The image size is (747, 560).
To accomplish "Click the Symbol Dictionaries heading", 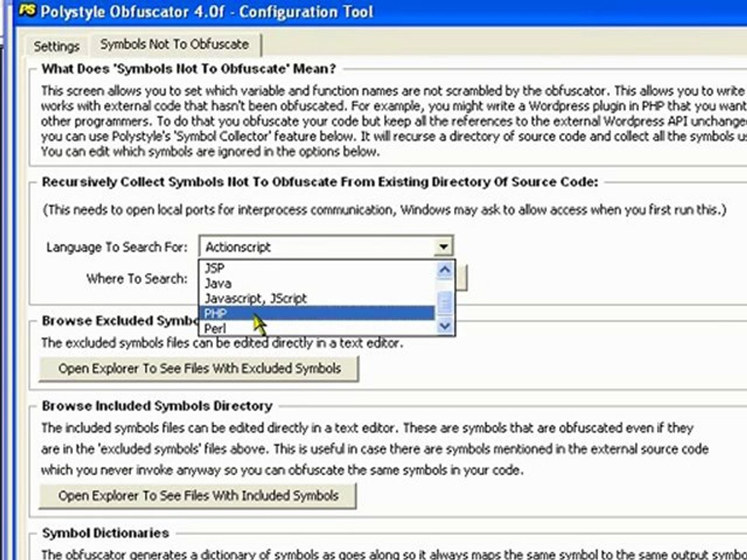I will (106, 533).
